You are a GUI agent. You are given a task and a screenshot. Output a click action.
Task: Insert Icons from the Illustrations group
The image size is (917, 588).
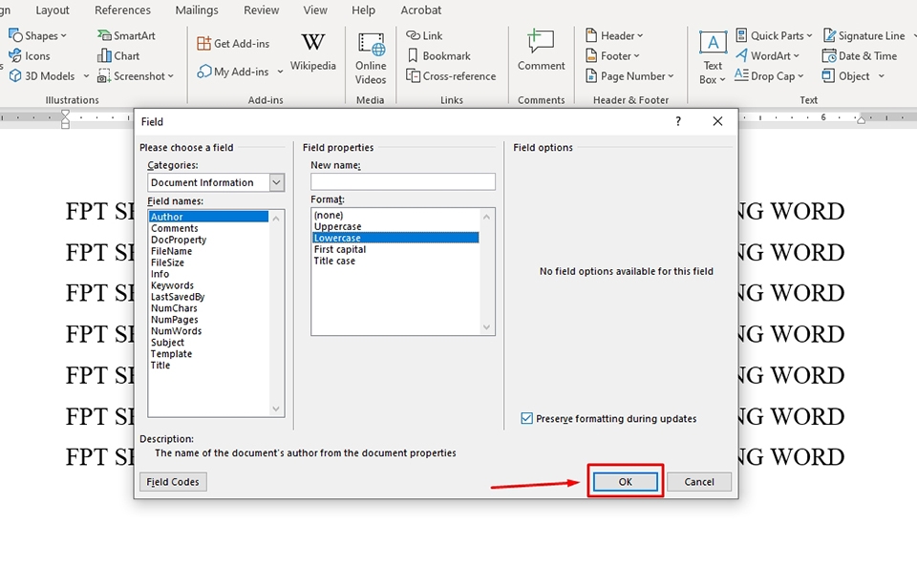(30, 56)
